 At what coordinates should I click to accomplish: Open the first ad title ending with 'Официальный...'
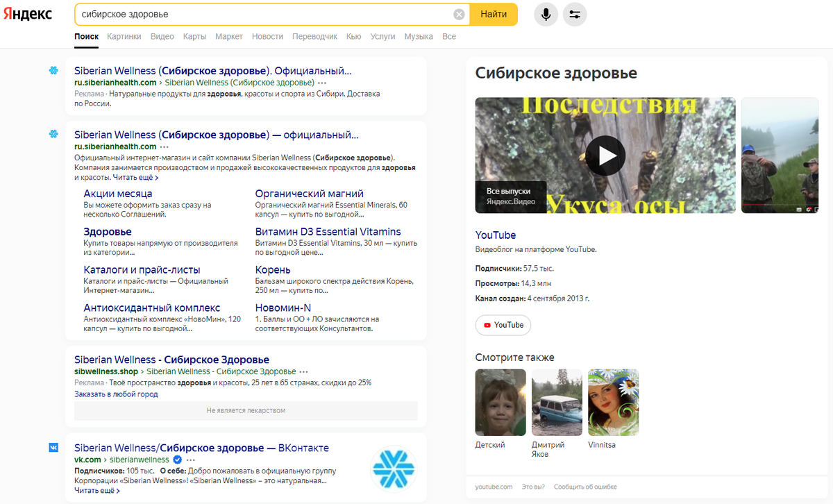coord(213,71)
